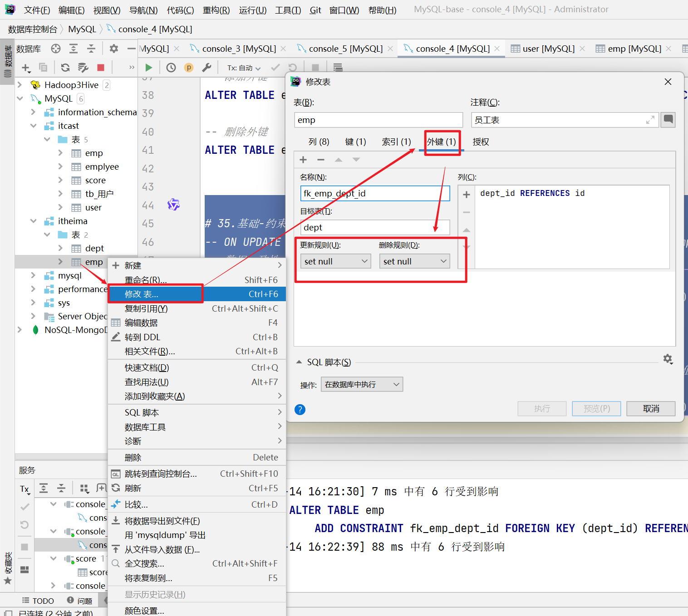688x616 pixels.
Task: Select 修改 表... context menu item
Action: [197, 294]
